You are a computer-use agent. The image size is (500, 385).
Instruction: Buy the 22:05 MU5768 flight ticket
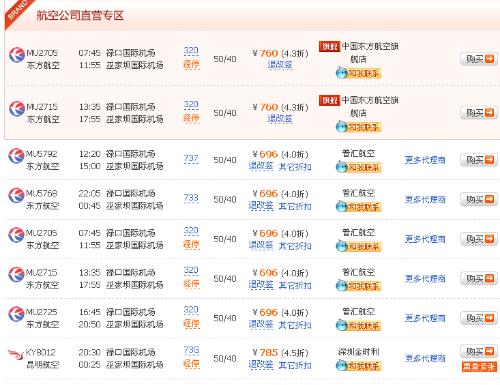pyautogui.click(x=479, y=199)
